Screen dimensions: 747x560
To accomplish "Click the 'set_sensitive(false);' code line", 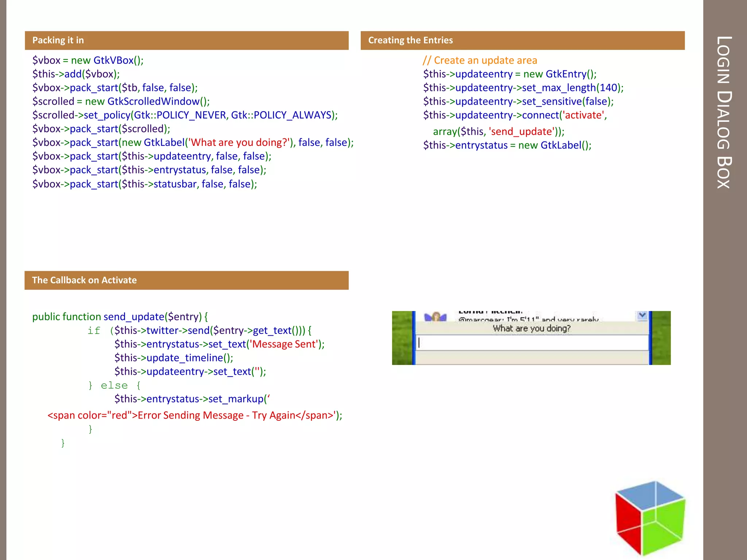I will [x=518, y=101].
